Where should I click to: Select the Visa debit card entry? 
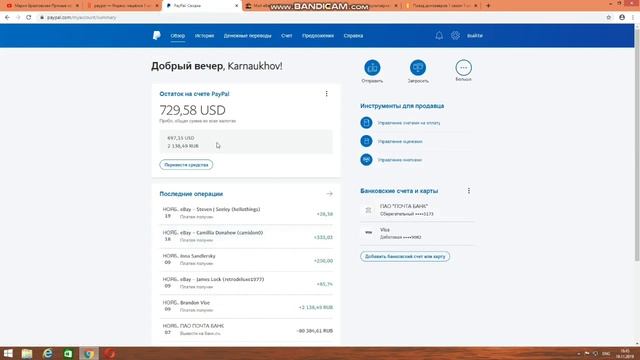click(417, 233)
